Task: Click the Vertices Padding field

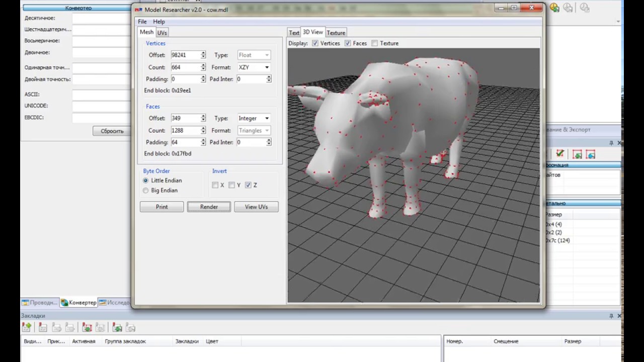Action: click(186, 79)
